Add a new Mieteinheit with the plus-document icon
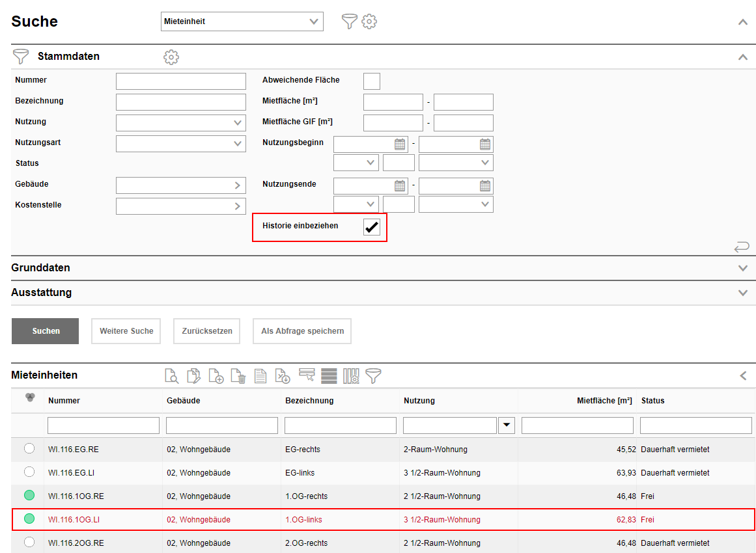756x553 pixels. click(x=216, y=376)
